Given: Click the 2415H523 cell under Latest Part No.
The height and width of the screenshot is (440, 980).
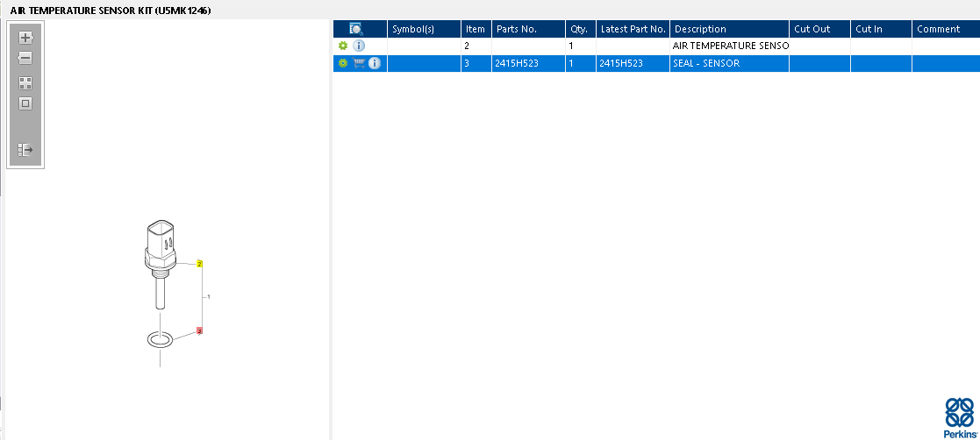Looking at the screenshot, I should tap(633, 63).
